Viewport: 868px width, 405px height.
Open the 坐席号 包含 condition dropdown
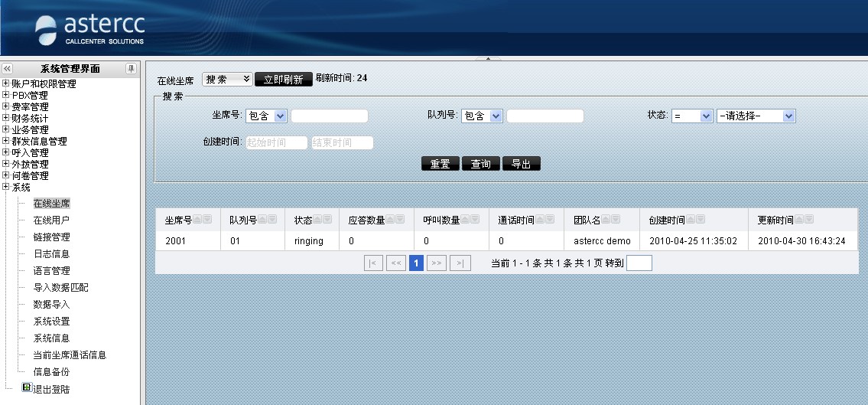tap(265, 116)
